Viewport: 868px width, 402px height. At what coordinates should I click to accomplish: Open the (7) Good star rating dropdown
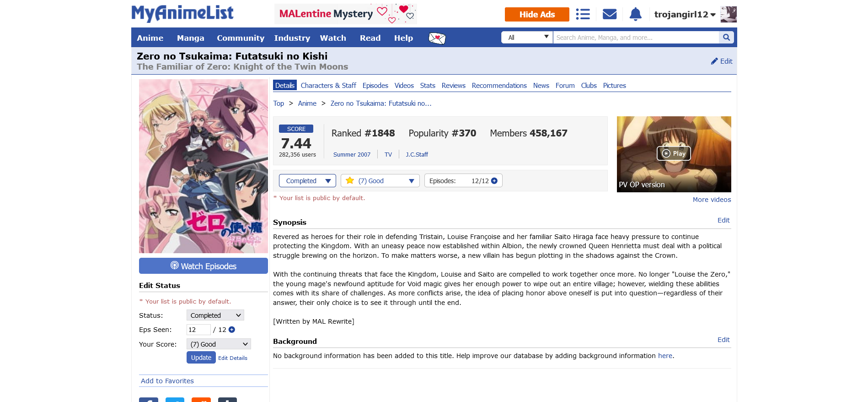click(x=380, y=181)
